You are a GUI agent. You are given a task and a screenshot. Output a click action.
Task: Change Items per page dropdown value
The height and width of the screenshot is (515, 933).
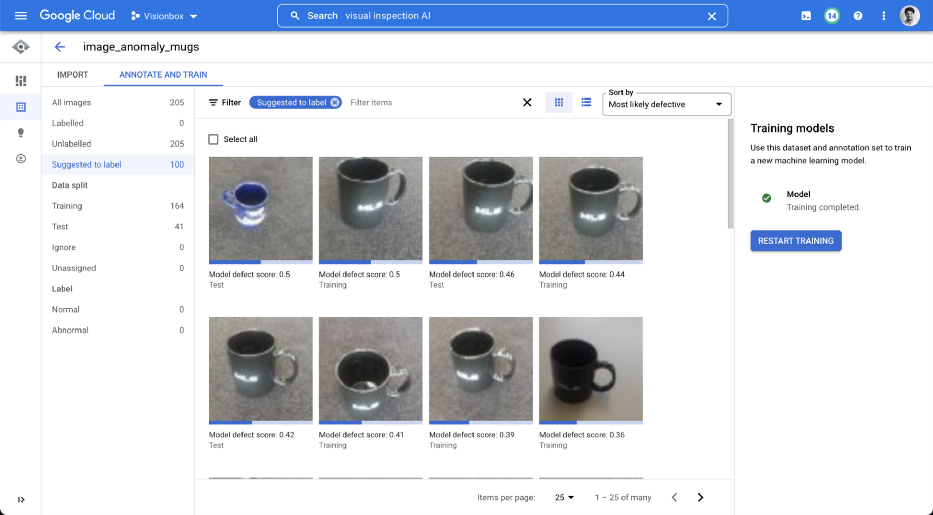tap(565, 497)
